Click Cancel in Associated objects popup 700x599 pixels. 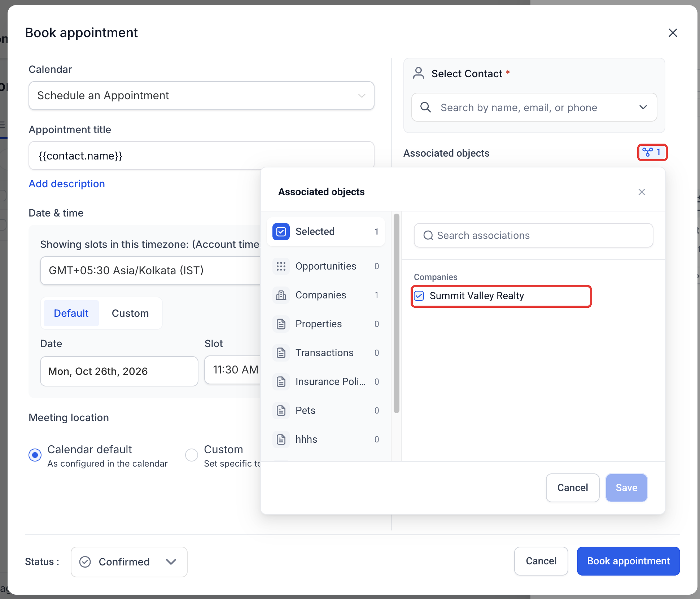pos(573,488)
